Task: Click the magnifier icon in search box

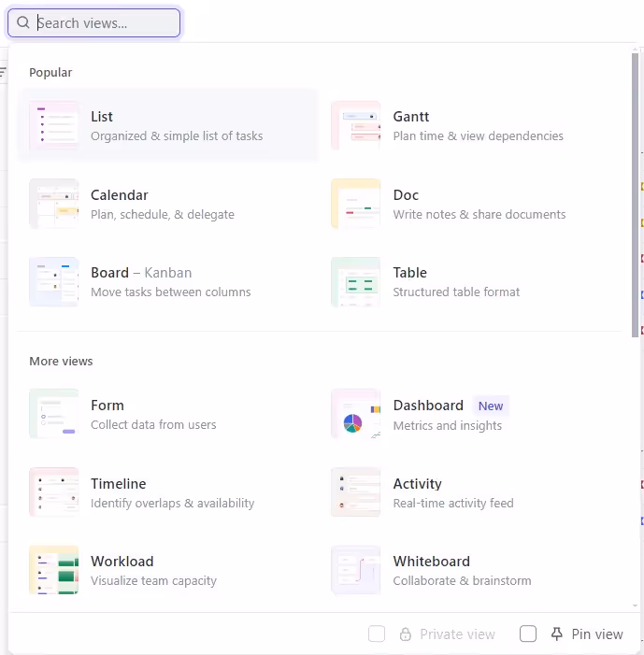Action: click(23, 23)
